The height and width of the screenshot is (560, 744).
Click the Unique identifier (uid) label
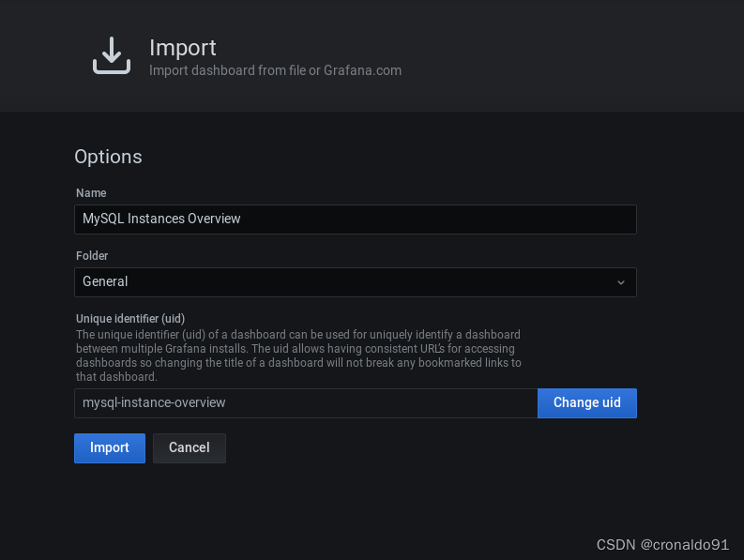click(x=130, y=318)
